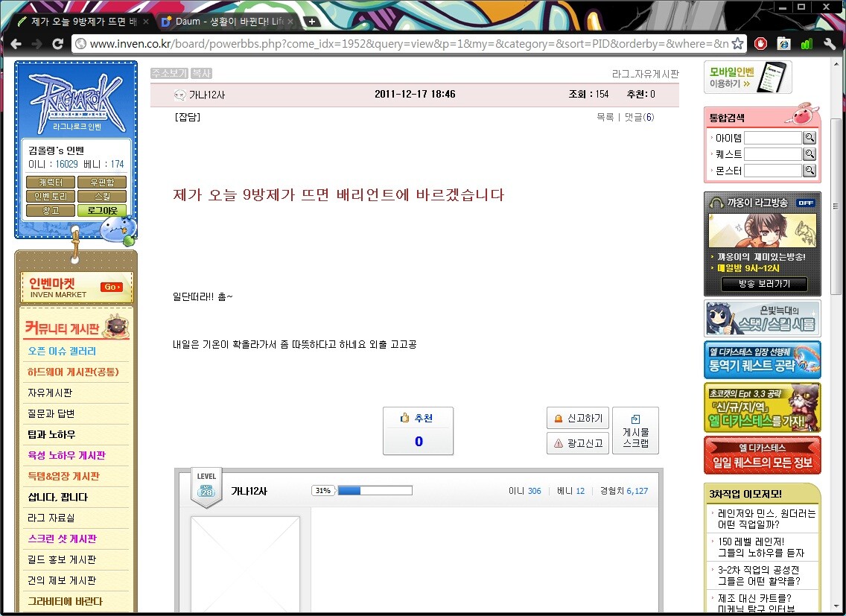
Task: Open the 댓글(6) comments link
Action: 639,117
